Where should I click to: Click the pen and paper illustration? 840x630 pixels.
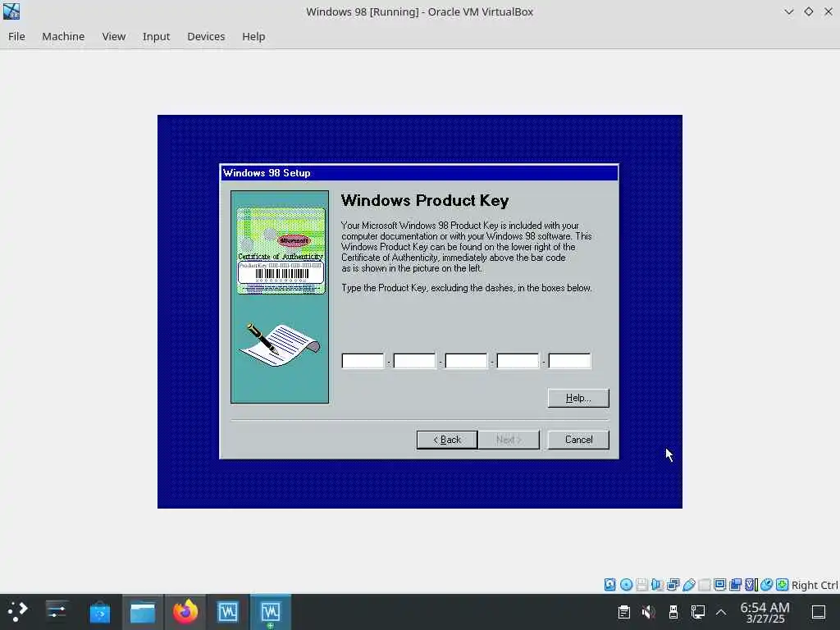pyautogui.click(x=280, y=345)
